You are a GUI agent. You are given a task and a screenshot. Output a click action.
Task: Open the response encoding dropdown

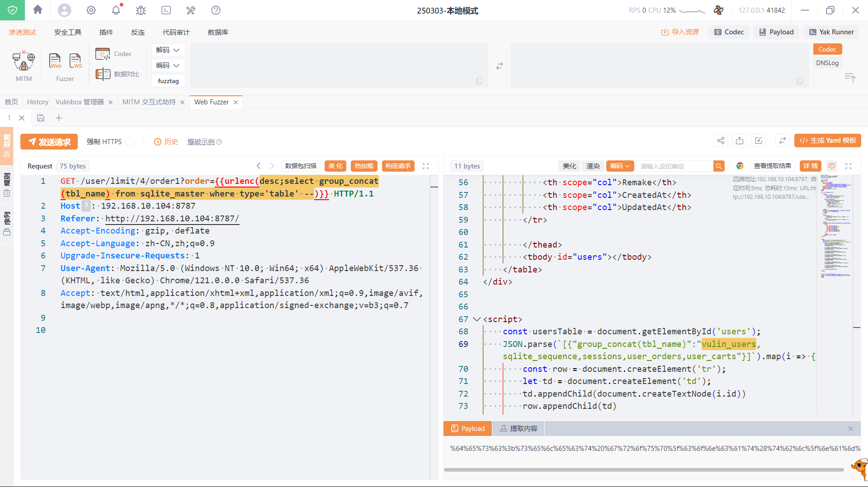(x=620, y=166)
